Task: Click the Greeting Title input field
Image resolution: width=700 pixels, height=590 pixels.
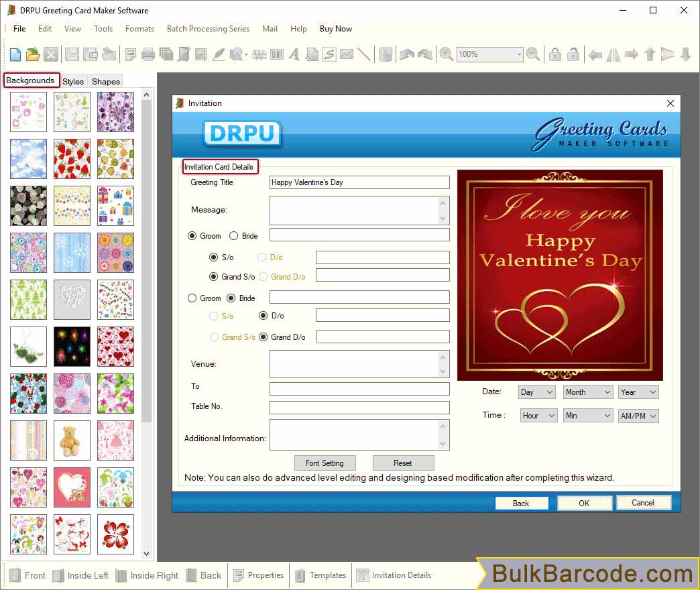Action: coord(359,182)
